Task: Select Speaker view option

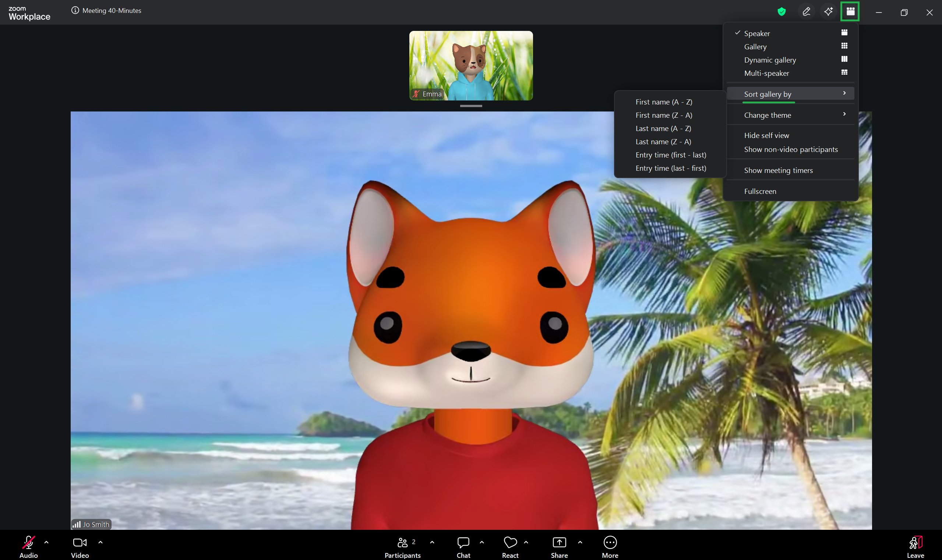Action: (x=790, y=33)
